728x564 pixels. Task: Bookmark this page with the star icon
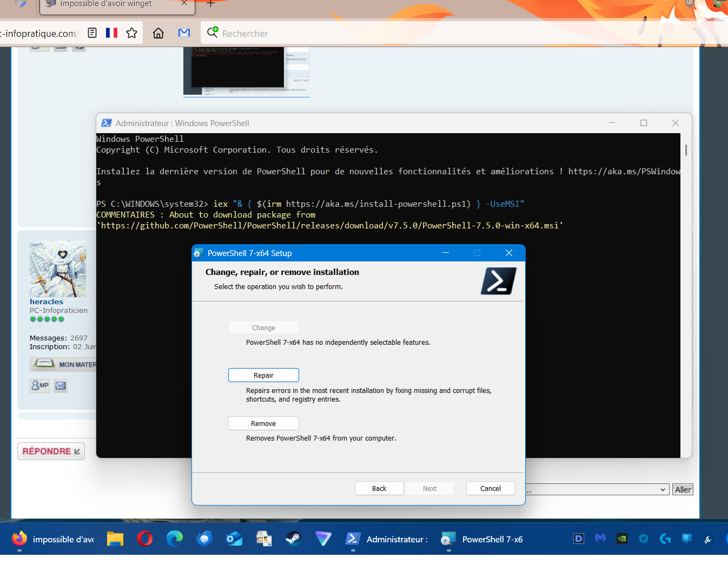click(131, 33)
